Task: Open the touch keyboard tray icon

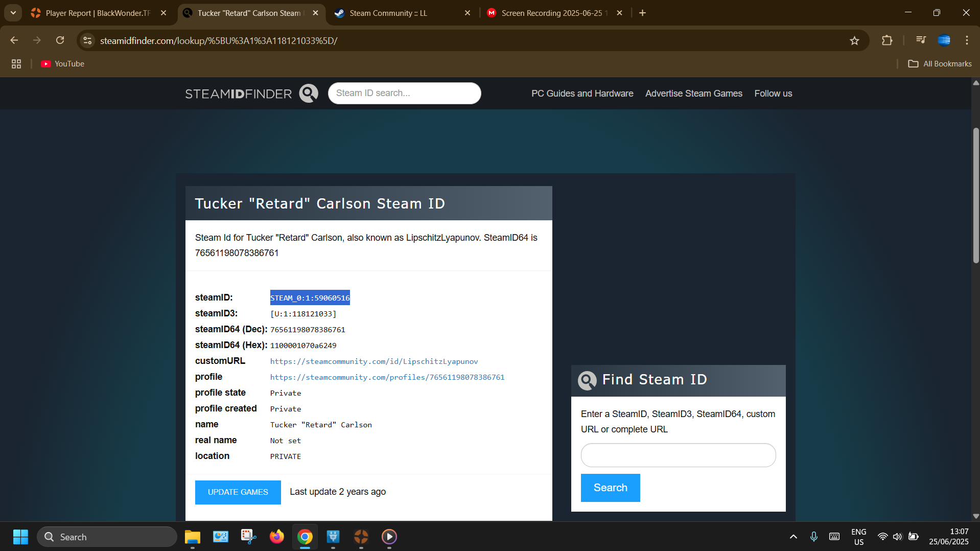Action: [834, 537]
